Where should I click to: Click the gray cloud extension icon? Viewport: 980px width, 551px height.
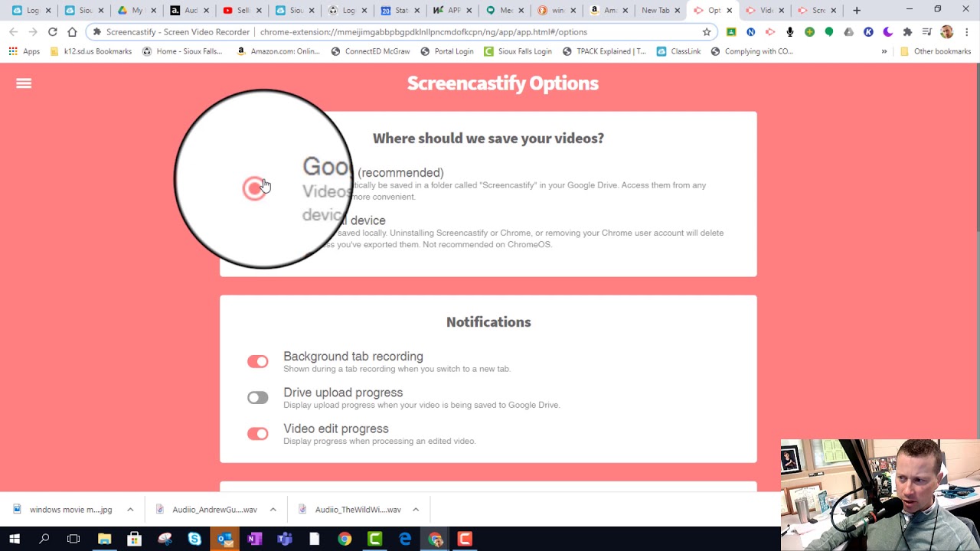(x=848, y=32)
